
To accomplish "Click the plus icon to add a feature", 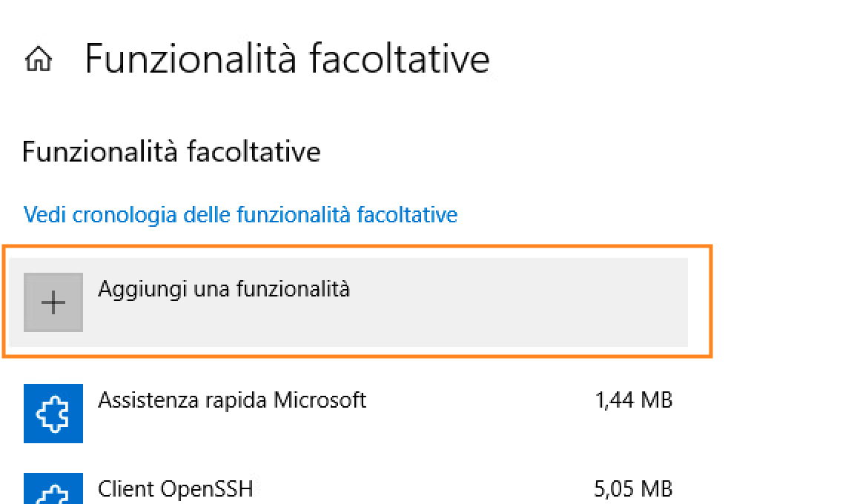I will pos(53,301).
